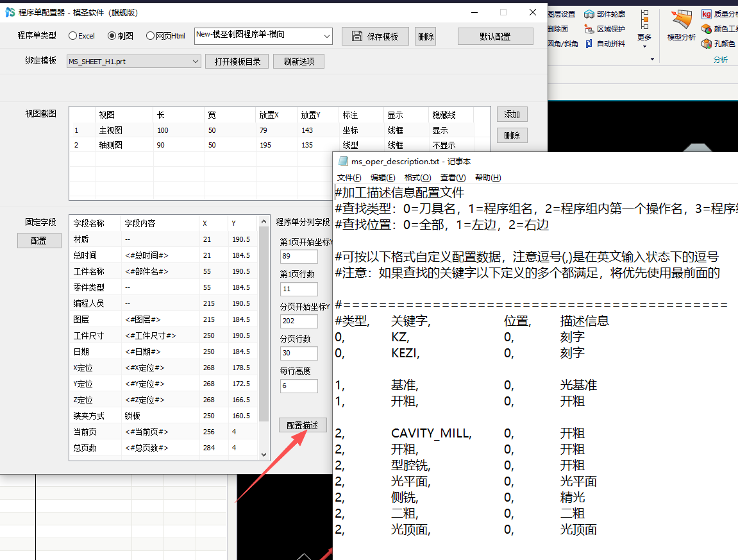The width and height of the screenshot is (738, 560).
Task: Click the 孔颜色 icon
Action: coord(707,44)
